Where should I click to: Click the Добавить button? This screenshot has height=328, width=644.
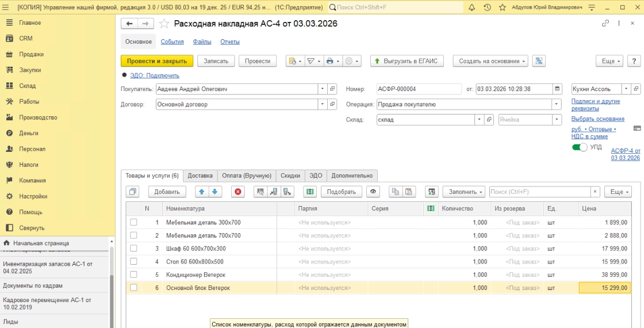[167, 192]
